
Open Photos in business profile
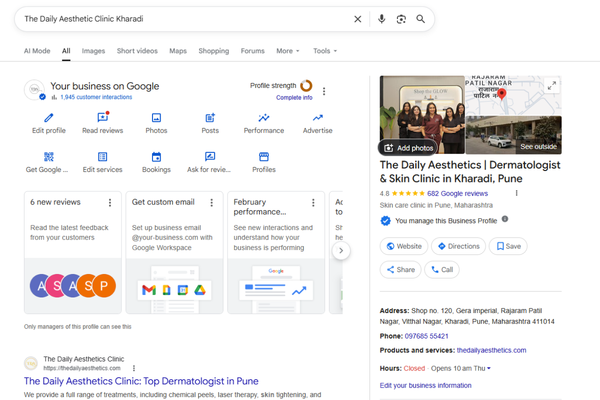(156, 118)
